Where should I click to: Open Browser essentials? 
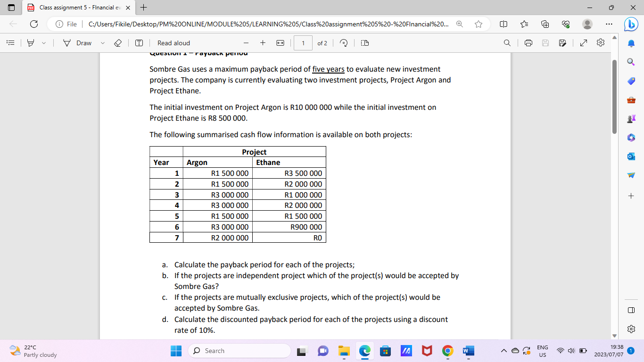pos(566,24)
